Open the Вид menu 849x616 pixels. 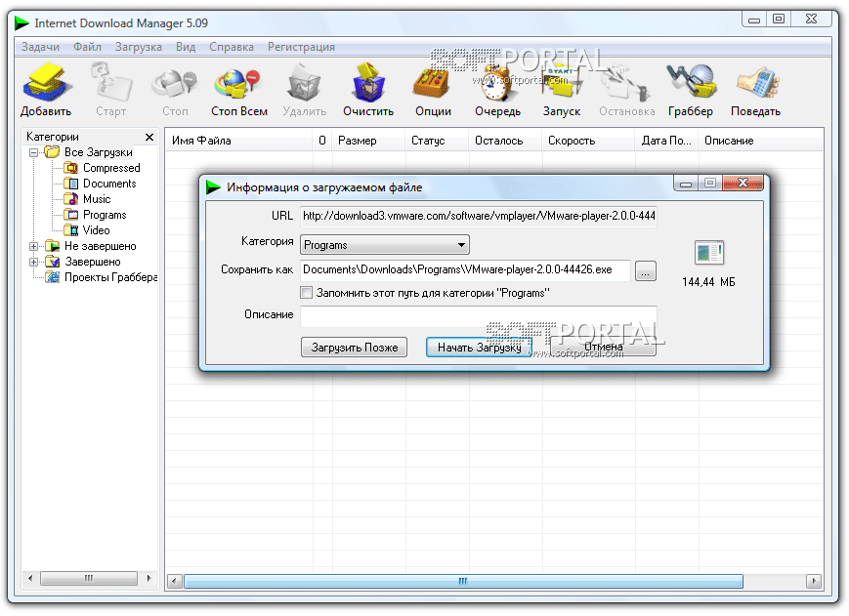[x=186, y=47]
